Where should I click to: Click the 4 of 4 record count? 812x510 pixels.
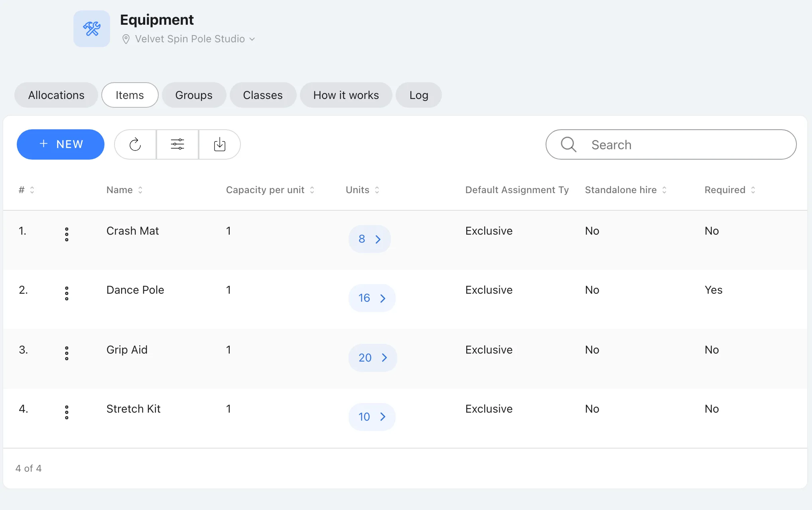coord(29,468)
